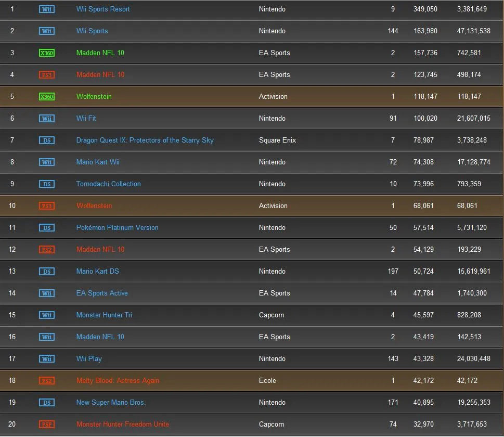Open the New Super Mario Bros. link
The height and width of the screenshot is (437, 504).
[111, 403]
